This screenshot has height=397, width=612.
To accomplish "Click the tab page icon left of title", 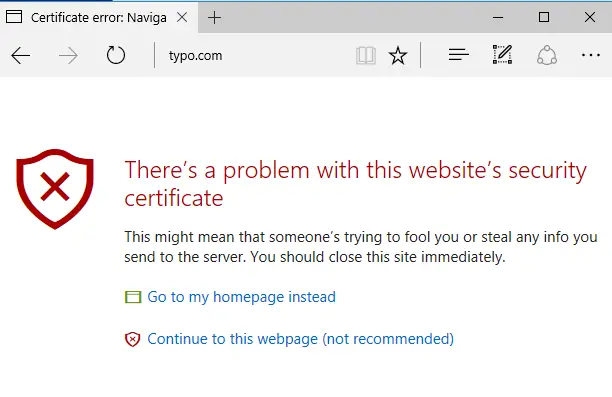I will (x=14, y=17).
